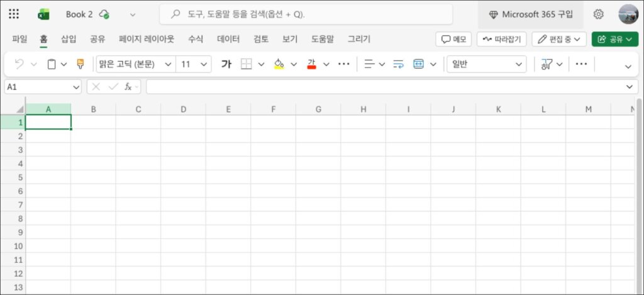Click the clipboard paste icon

coord(52,64)
